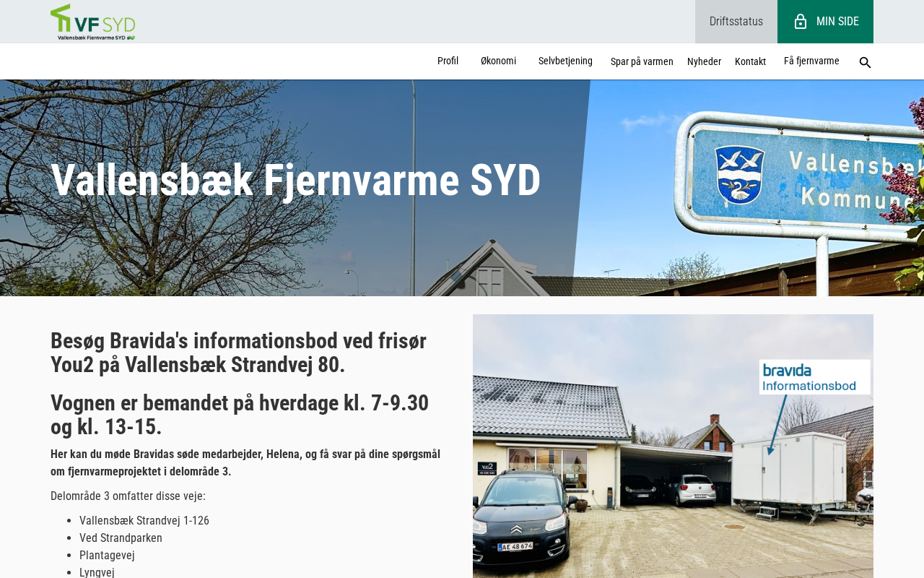This screenshot has height=578, width=924.
Task: Open the Spar på varmen menu
Action: tap(642, 62)
